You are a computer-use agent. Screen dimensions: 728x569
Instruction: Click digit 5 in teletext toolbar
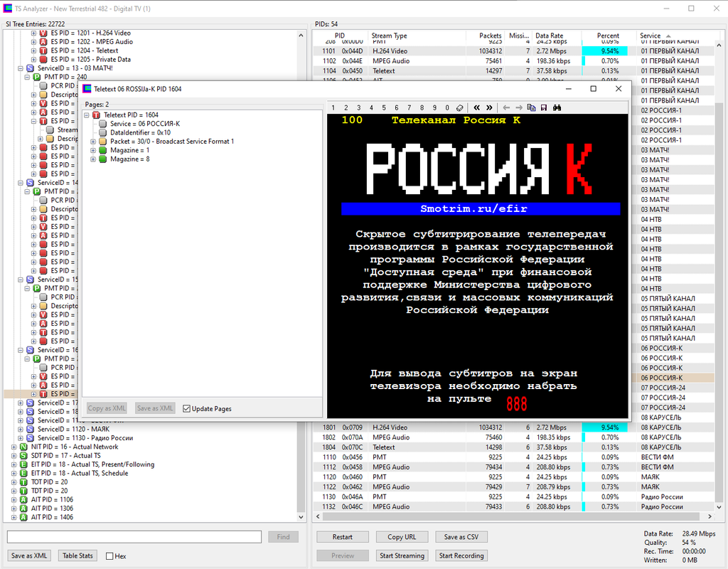pos(384,108)
